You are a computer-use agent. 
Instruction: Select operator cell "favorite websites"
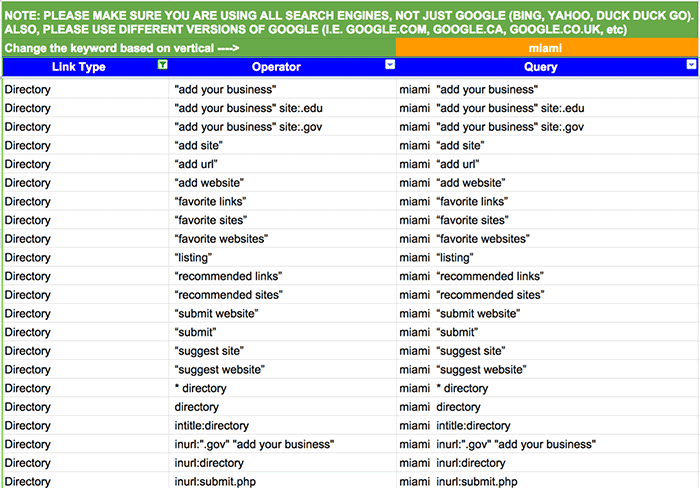pyautogui.click(x=283, y=239)
